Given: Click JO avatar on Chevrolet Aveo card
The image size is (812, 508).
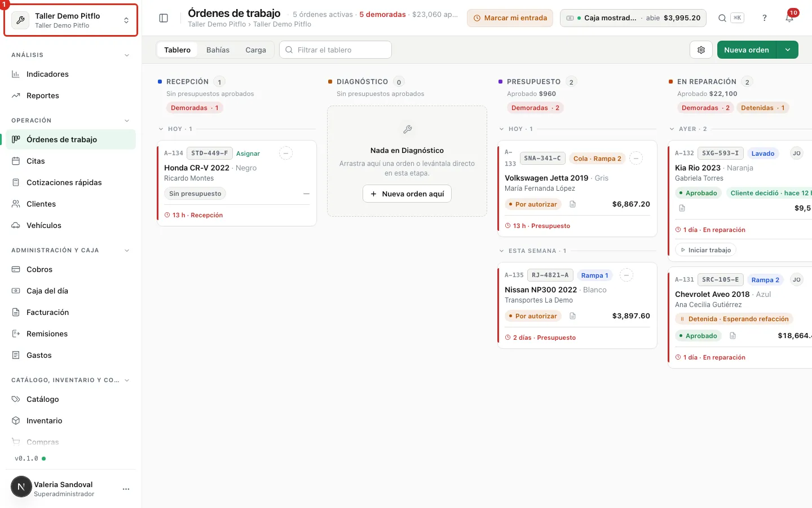Looking at the screenshot, I should click(x=797, y=279).
